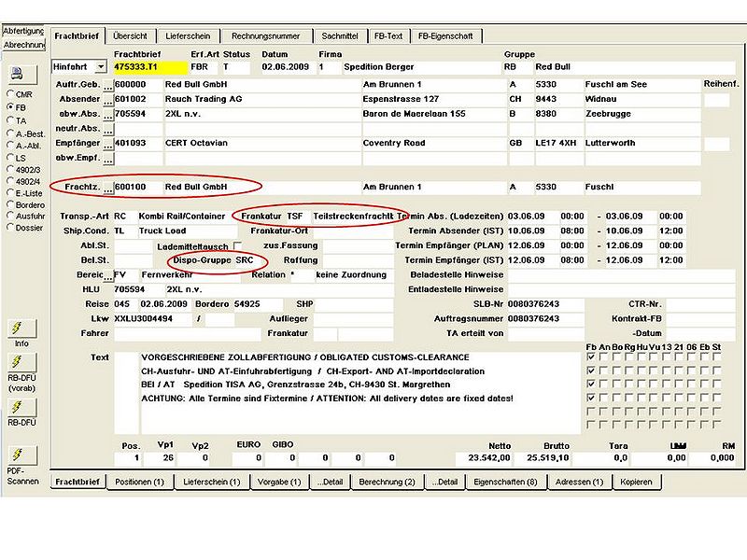Select the E.-Liste radio button
The image size is (747, 560).
[x=10, y=193]
